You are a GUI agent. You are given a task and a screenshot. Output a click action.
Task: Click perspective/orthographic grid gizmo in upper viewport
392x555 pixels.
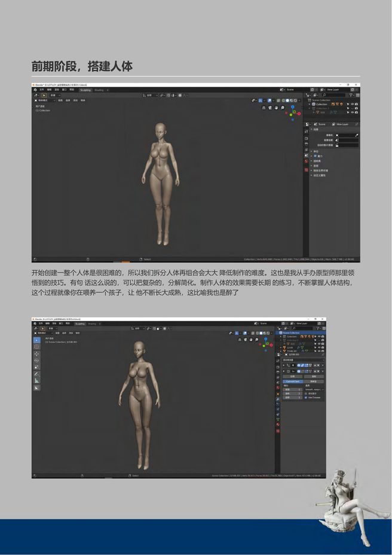pyautogui.click(x=264, y=108)
